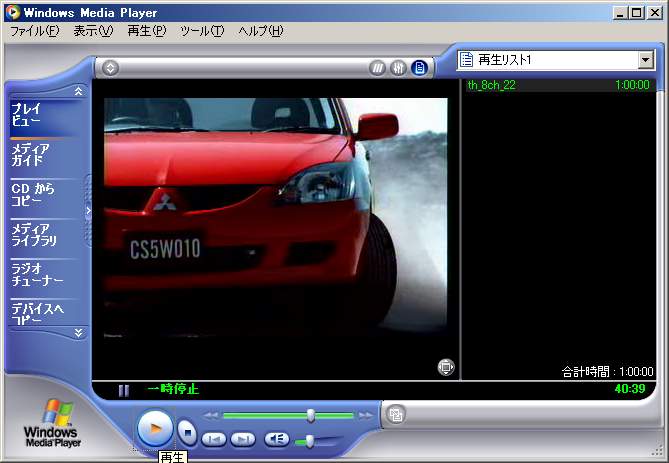Open the ヘルプ(H) menu

click(261, 31)
